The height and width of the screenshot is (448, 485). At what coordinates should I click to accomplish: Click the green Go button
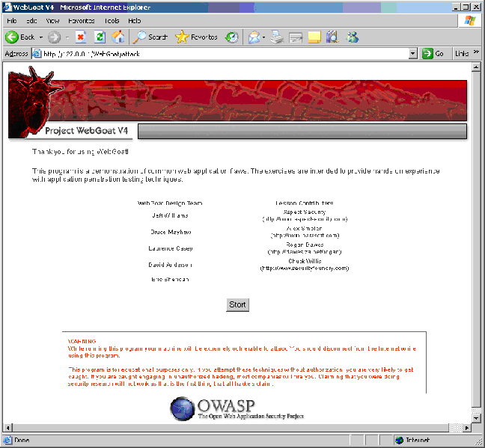(433, 54)
